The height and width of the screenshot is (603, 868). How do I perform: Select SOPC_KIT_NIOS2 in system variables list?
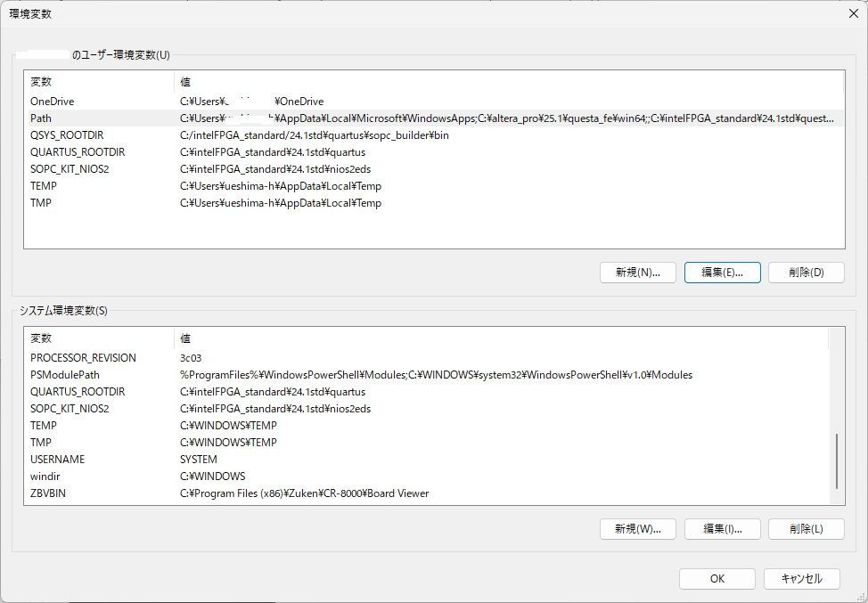tap(426, 409)
